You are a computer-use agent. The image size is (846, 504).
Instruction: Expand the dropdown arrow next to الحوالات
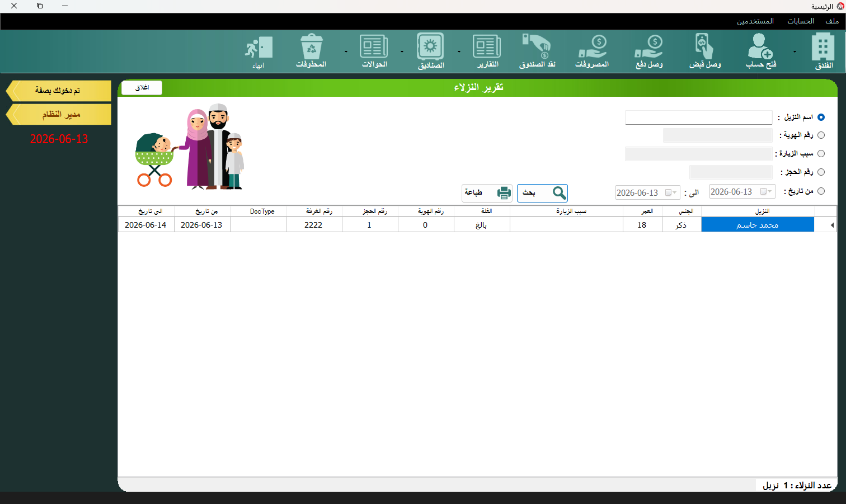point(346,51)
